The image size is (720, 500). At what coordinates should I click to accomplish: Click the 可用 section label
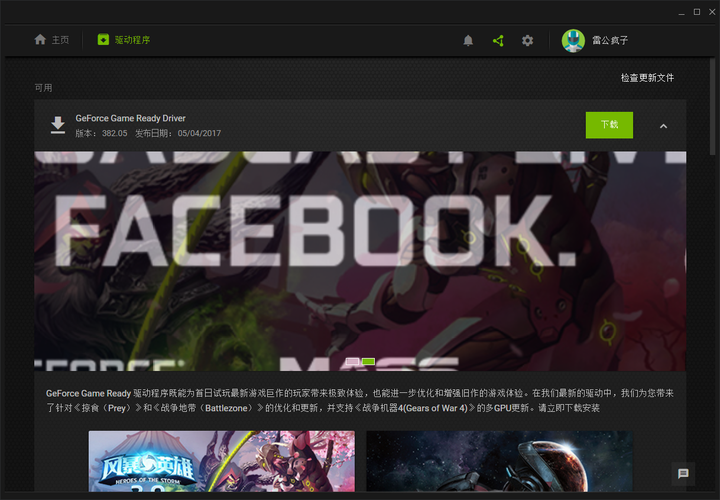[x=44, y=88]
